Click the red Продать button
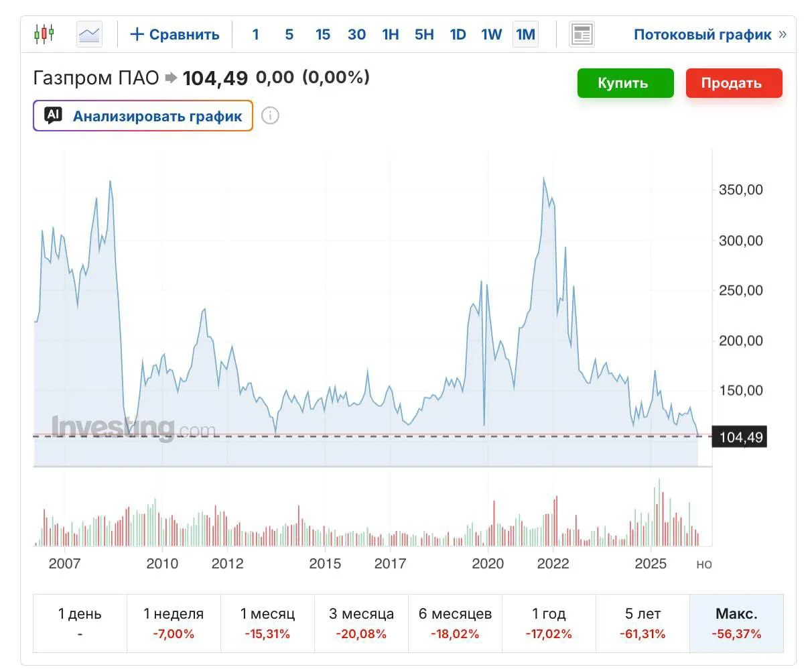This screenshot has width=812, height=669. (734, 83)
